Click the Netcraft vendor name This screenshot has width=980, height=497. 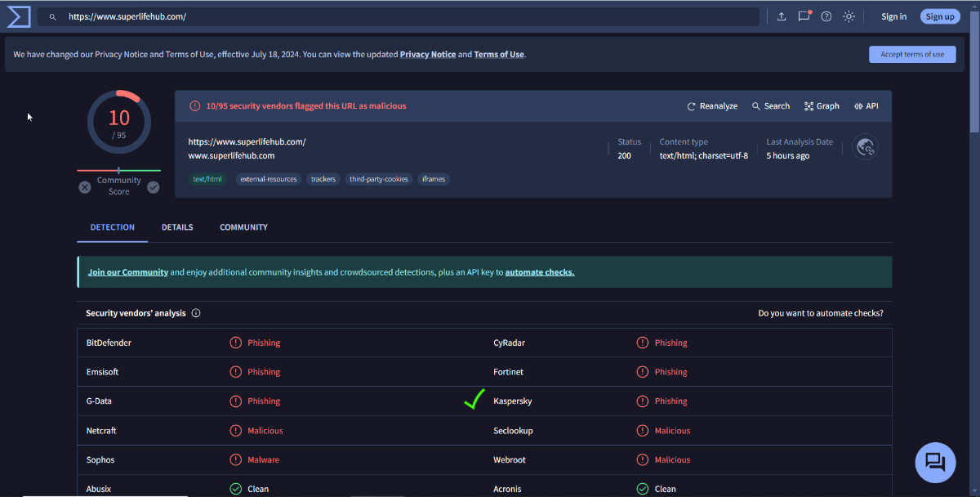click(x=103, y=431)
